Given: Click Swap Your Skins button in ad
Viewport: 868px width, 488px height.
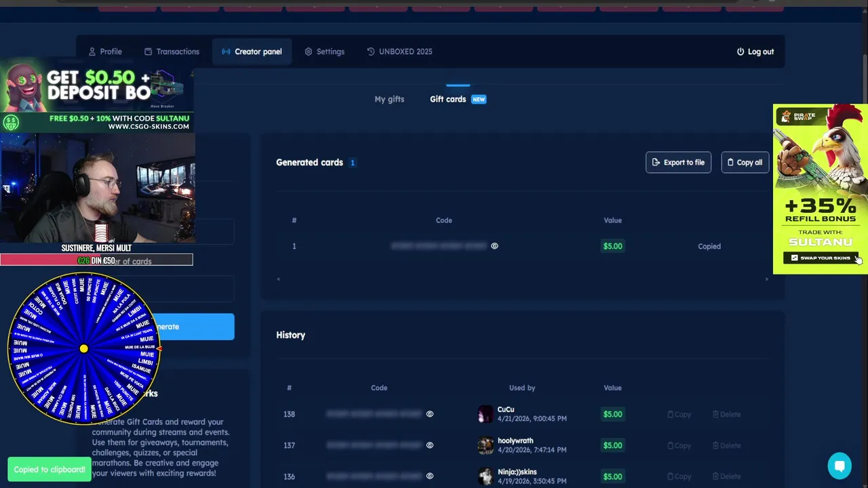Looking at the screenshot, I should click(821, 258).
